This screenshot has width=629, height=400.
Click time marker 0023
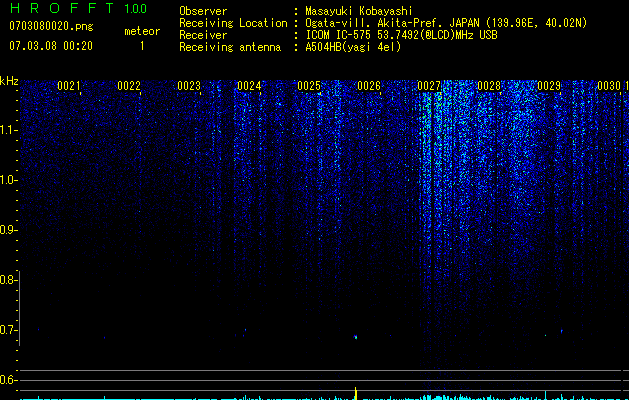tap(189, 85)
